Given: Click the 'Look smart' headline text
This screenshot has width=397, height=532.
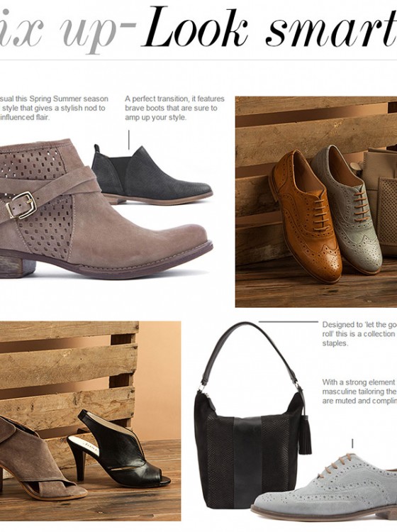Looking at the screenshot, I should 269,29.
